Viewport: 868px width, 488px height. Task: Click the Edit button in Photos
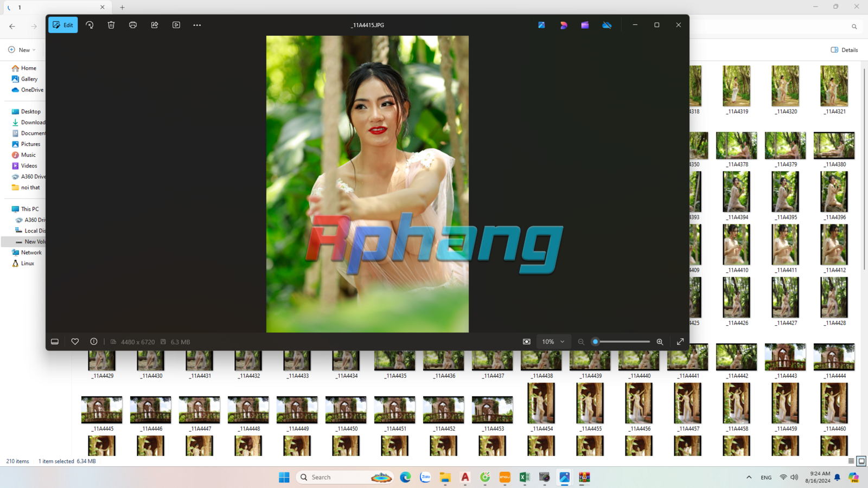tap(63, 25)
